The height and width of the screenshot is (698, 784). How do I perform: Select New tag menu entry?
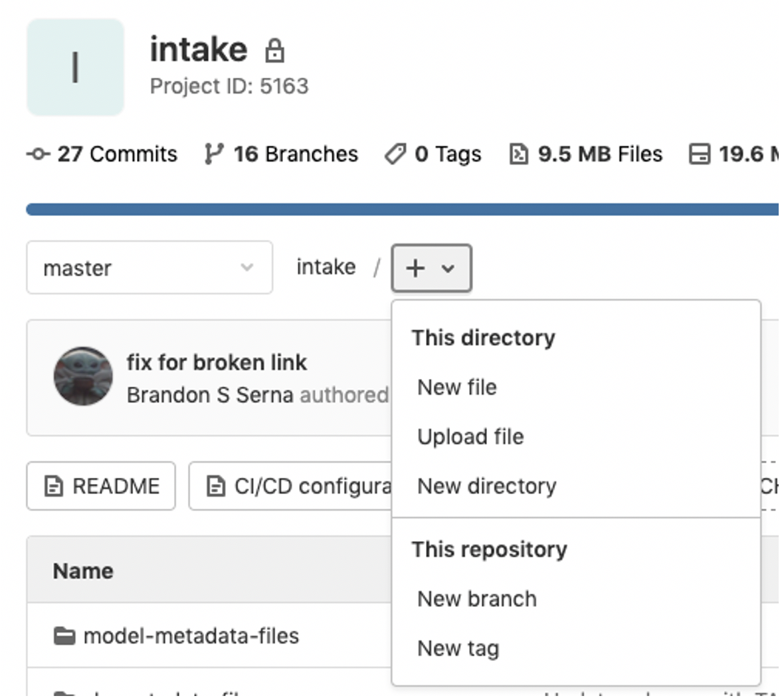[458, 648]
